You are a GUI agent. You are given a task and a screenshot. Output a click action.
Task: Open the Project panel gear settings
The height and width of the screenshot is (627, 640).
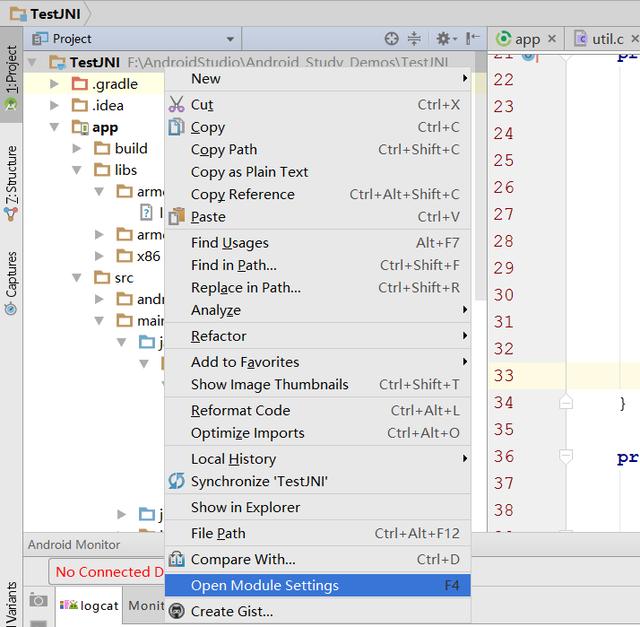tap(445, 39)
